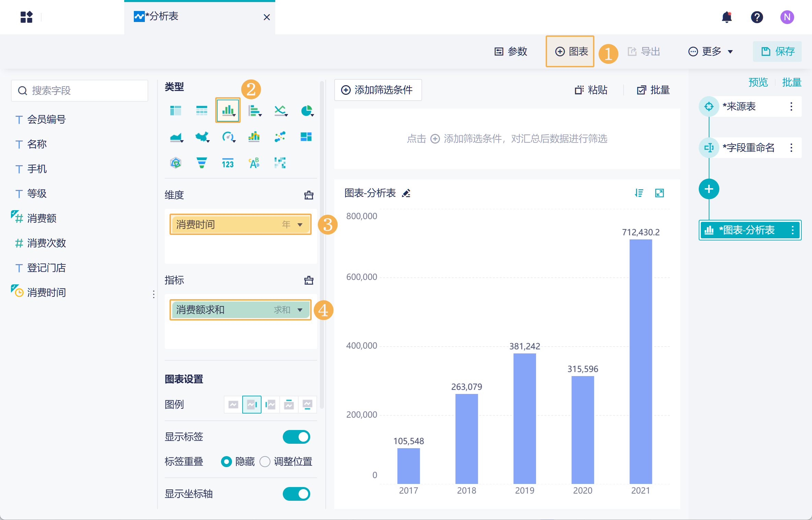
Task: Toggle the 显示标签 switch
Action: [x=296, y=437]
